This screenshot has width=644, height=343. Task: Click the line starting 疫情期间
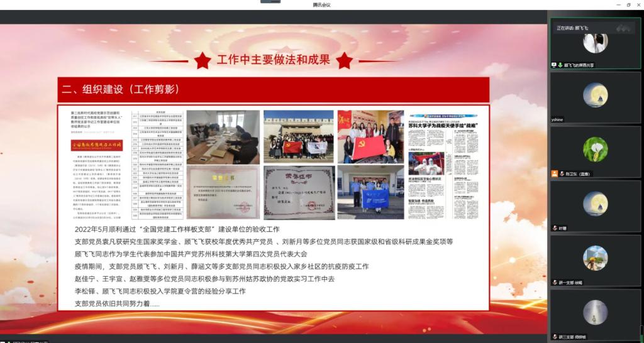[222, 266]
